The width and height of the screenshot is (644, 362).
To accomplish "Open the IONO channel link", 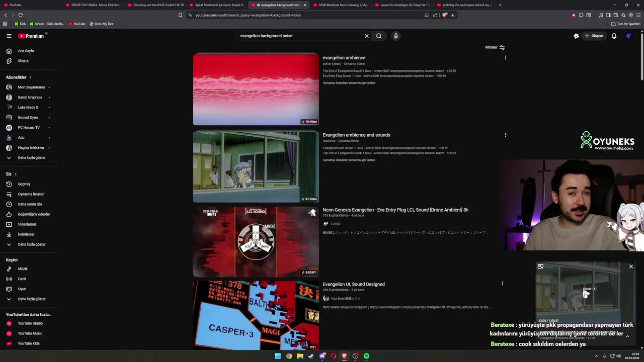I will tap(335, 224).
